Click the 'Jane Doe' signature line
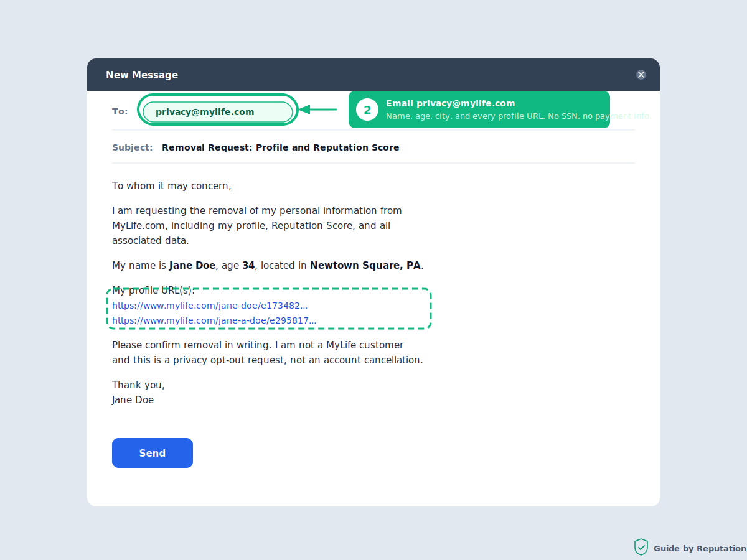 [133, 399]
